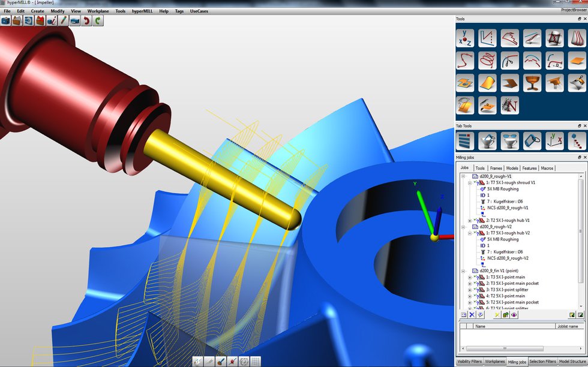
Task: Click the goblet-shaped surface tool icon
Action: (532, 83)
